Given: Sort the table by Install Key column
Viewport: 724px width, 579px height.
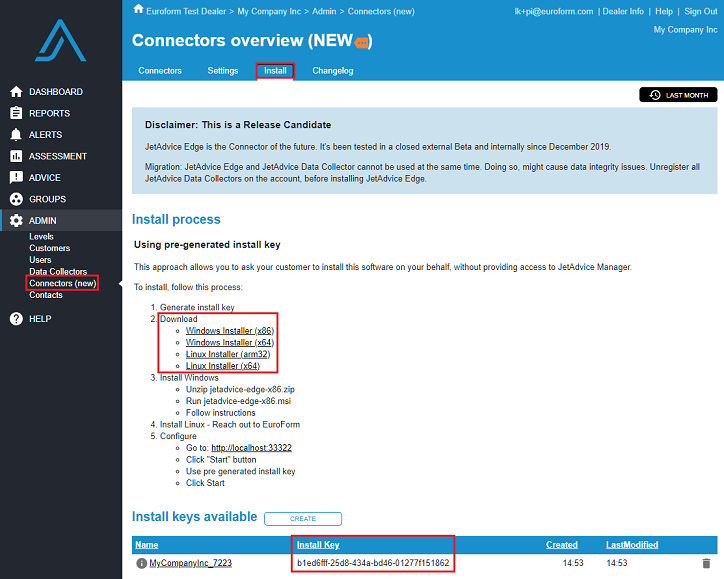Looking at the screenshot, I should pyautogui.click(x=318, y=545).
